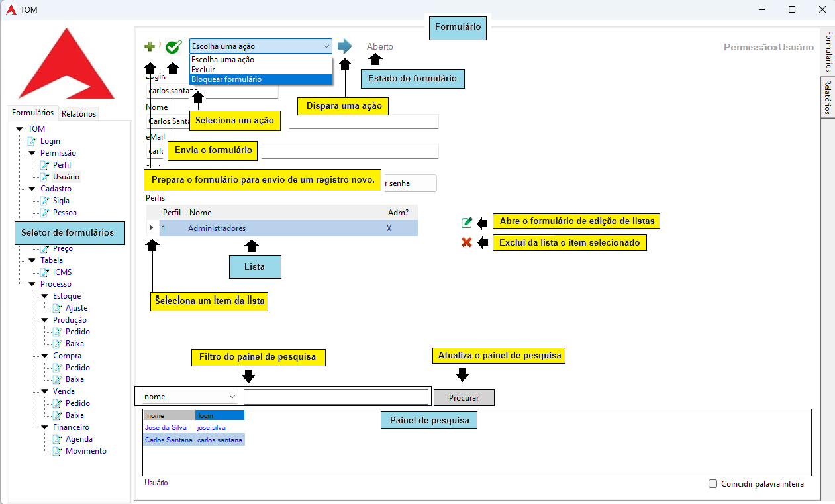The height and width of the screenshot is (504, 835).
Task: Click the ICMS form icon in tree
Action: click(x=45, y=272)
